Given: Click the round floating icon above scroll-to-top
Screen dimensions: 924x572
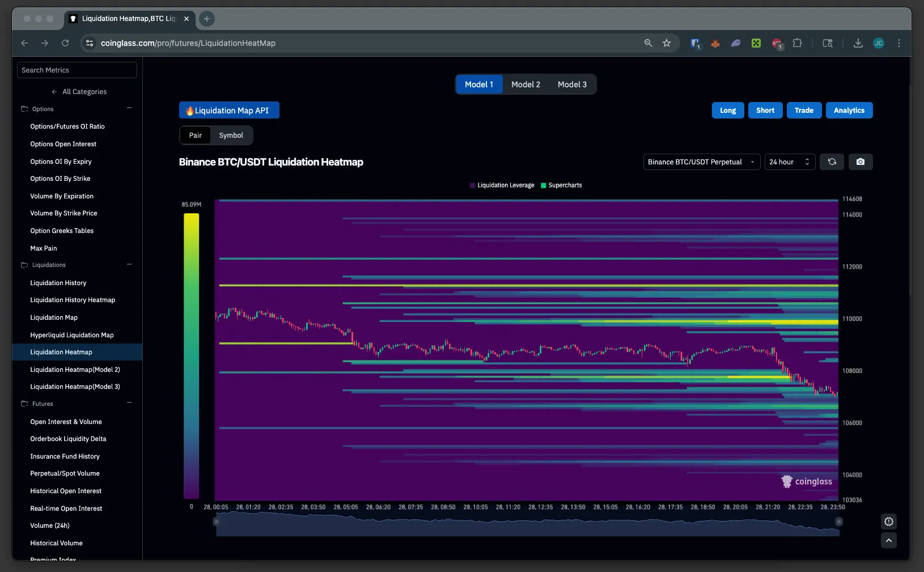Looking at the screenshot, I should 888,522.
